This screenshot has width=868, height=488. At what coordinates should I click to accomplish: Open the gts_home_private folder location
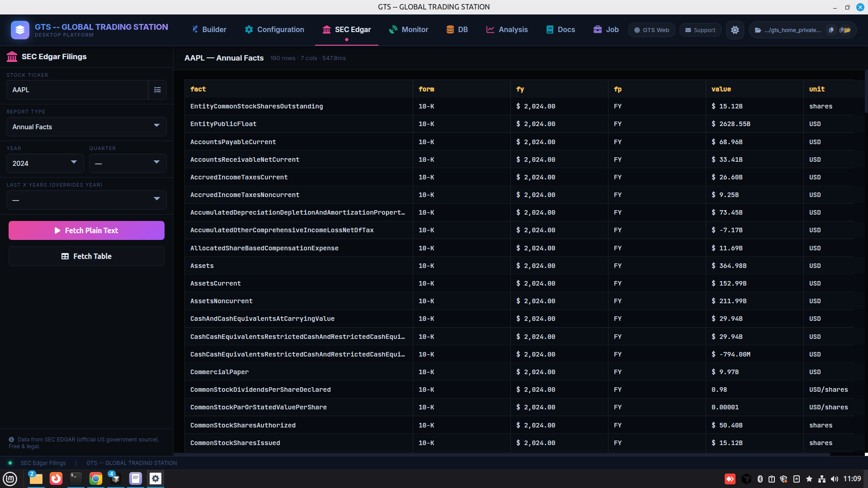(x=845, y=30)
